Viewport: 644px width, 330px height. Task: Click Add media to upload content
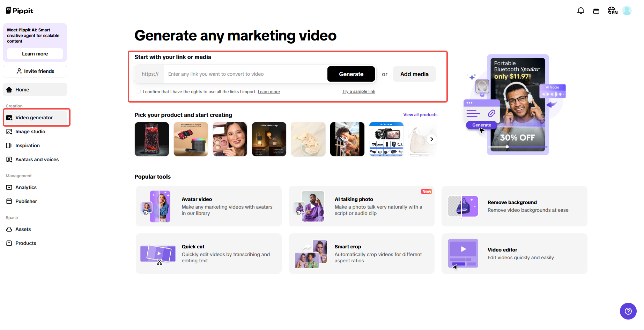[x=414, y=74]
